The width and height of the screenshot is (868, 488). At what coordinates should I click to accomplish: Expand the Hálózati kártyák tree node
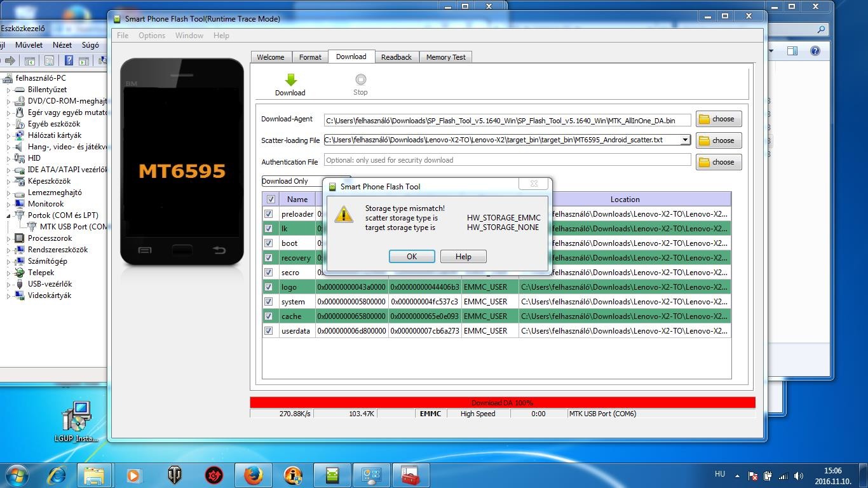click(x=8, y=135)
